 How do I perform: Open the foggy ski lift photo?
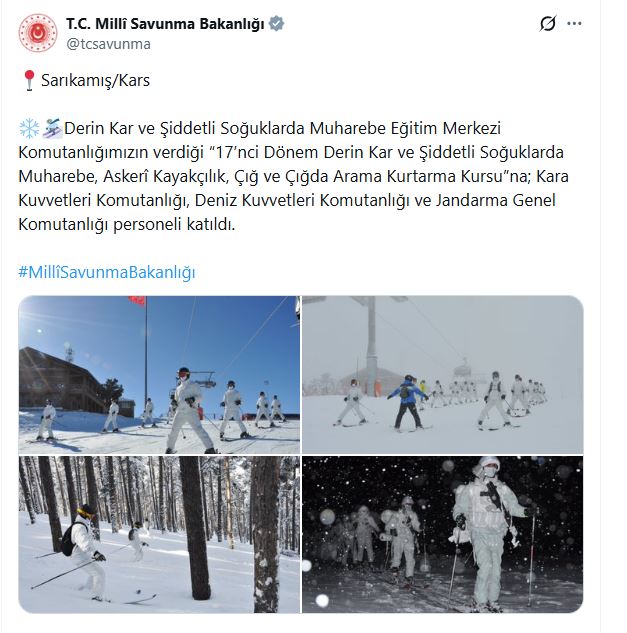click(x=443, y=375)
